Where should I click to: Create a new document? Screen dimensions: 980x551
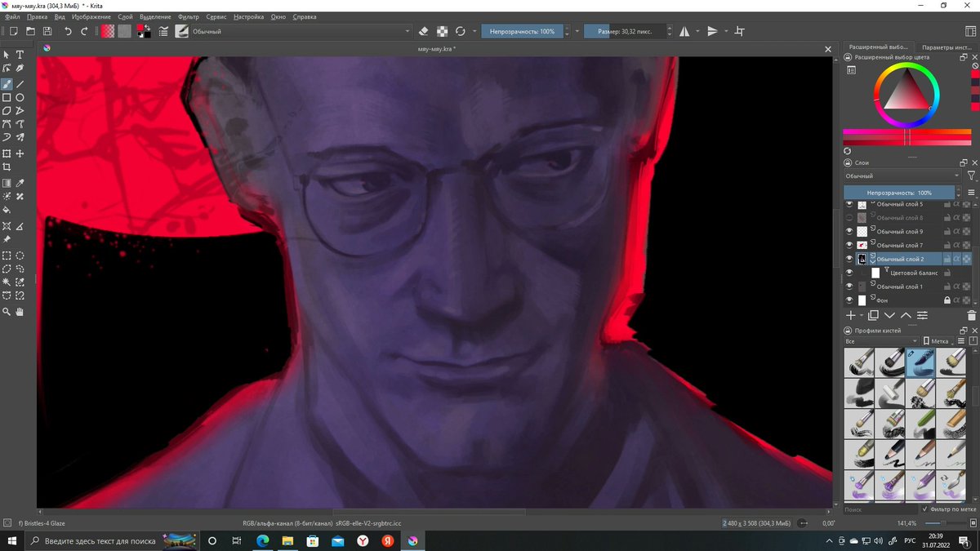pyautogui.click(x=13, y=31)
